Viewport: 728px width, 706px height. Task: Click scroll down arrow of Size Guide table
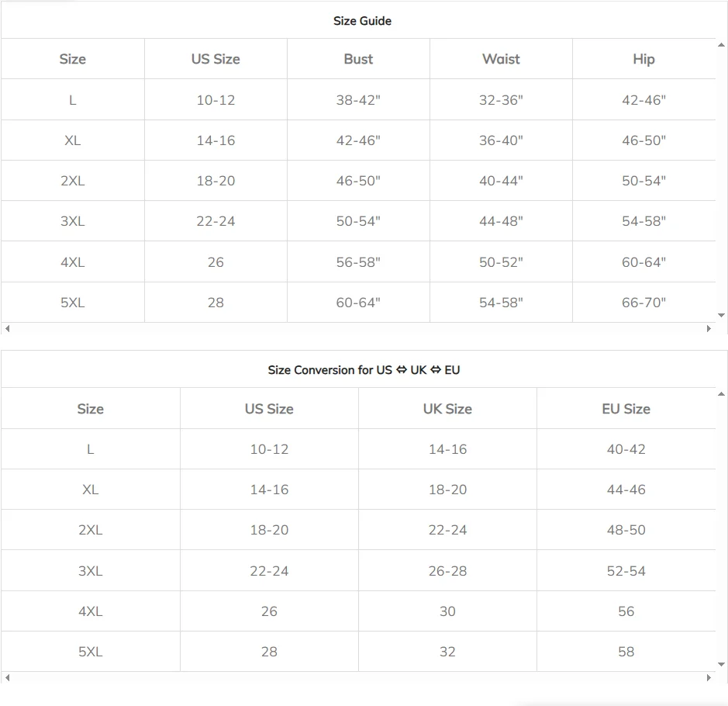[x=722, y=315]
